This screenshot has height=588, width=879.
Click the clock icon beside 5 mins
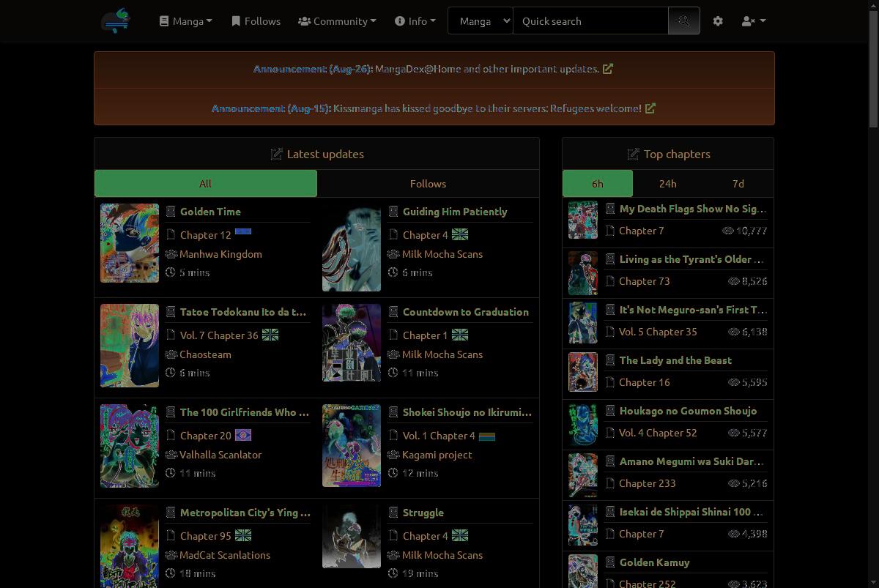point(171,272)
